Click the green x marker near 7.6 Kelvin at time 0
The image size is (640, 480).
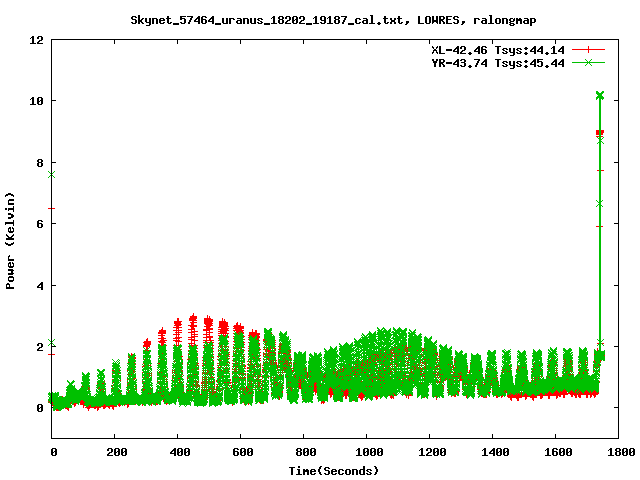[51, 175]
